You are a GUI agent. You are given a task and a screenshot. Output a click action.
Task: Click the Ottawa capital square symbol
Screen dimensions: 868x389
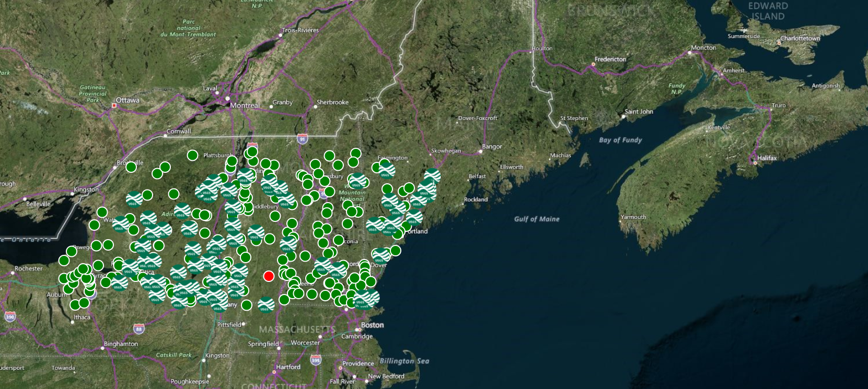tap(114, 105)
